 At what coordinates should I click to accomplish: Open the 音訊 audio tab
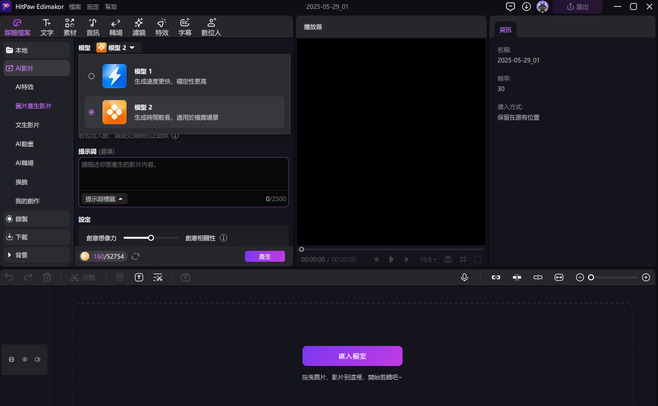coord(93,27)
